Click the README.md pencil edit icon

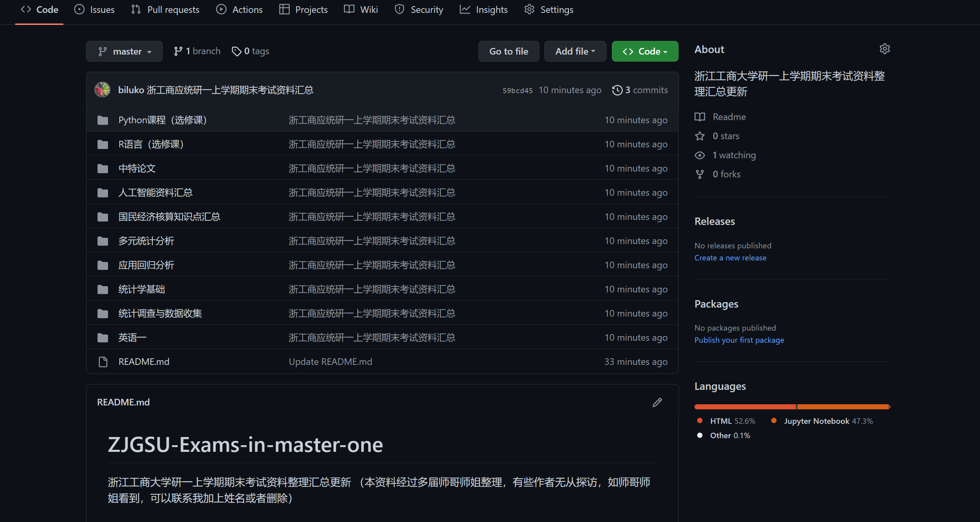(657, 402)
